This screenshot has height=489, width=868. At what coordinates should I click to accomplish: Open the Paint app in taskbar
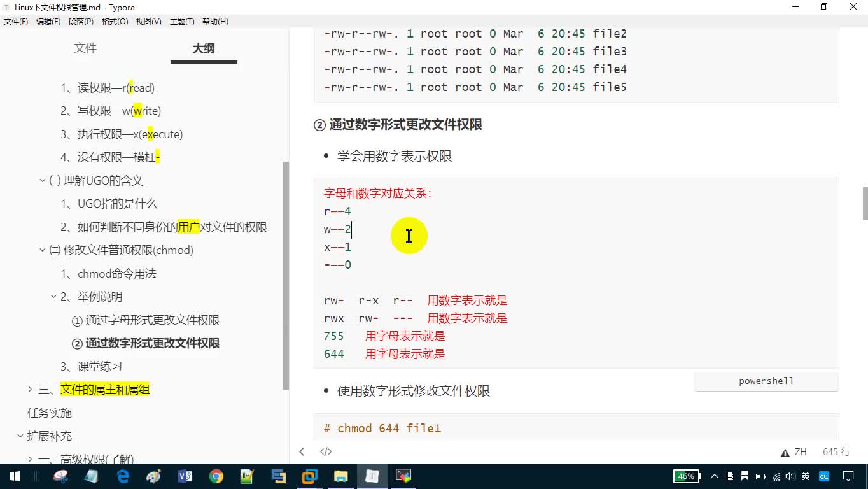[154, 476]
